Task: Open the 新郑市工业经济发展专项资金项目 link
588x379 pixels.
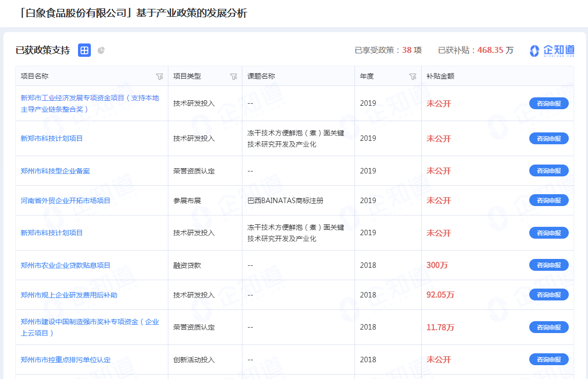Action: tap(90, 104)
